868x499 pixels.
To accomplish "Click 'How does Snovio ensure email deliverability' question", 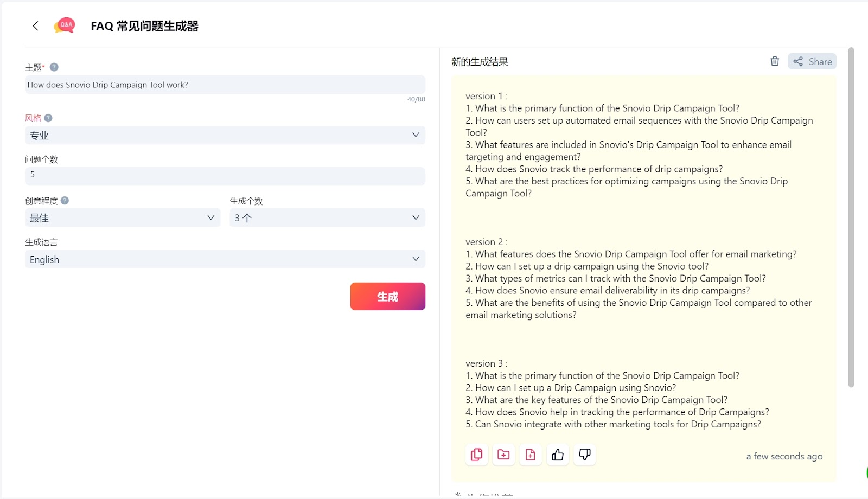I will pyautogui.click(x=608, y=291).
